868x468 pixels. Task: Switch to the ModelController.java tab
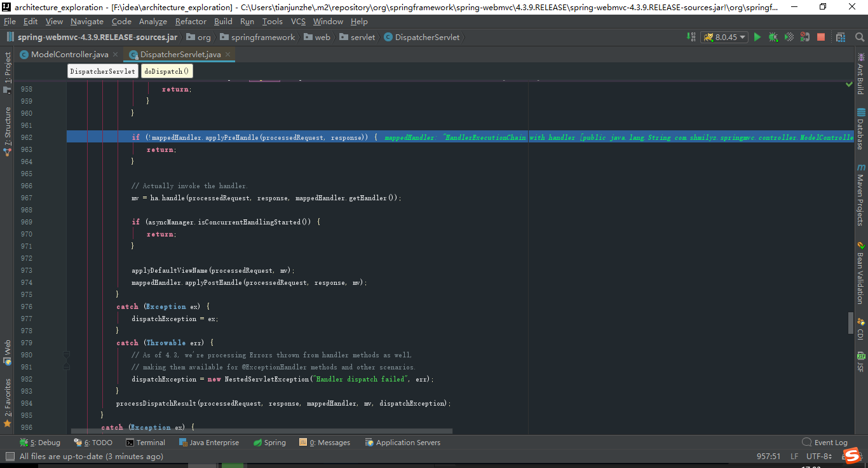68,55
